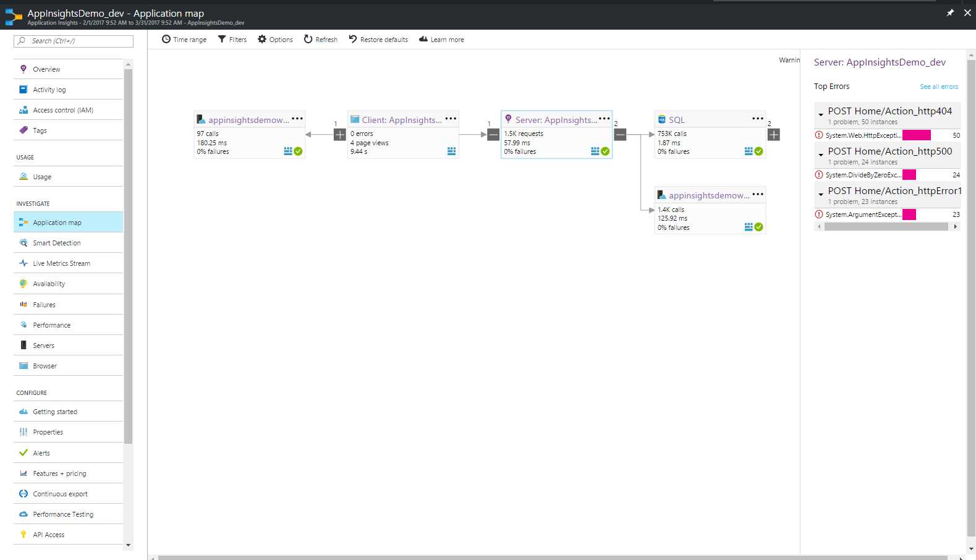
Task: Click grid icon on Server node
Action: coord(595,151)
